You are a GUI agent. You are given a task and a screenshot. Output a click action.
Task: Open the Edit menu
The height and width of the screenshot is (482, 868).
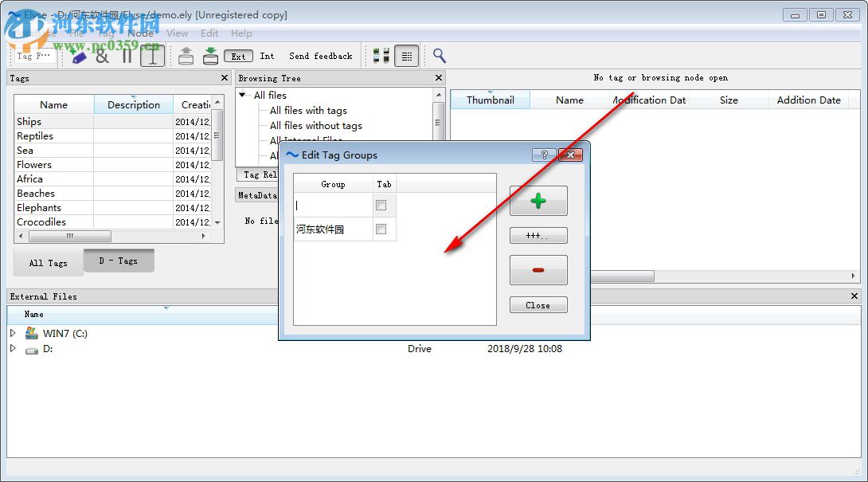click(x=209, y=33)
